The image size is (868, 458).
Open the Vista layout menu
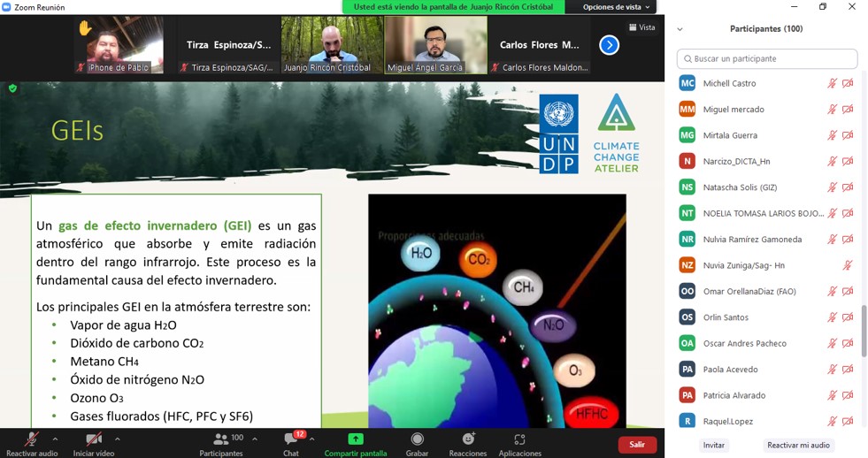[x=642, y=27]
